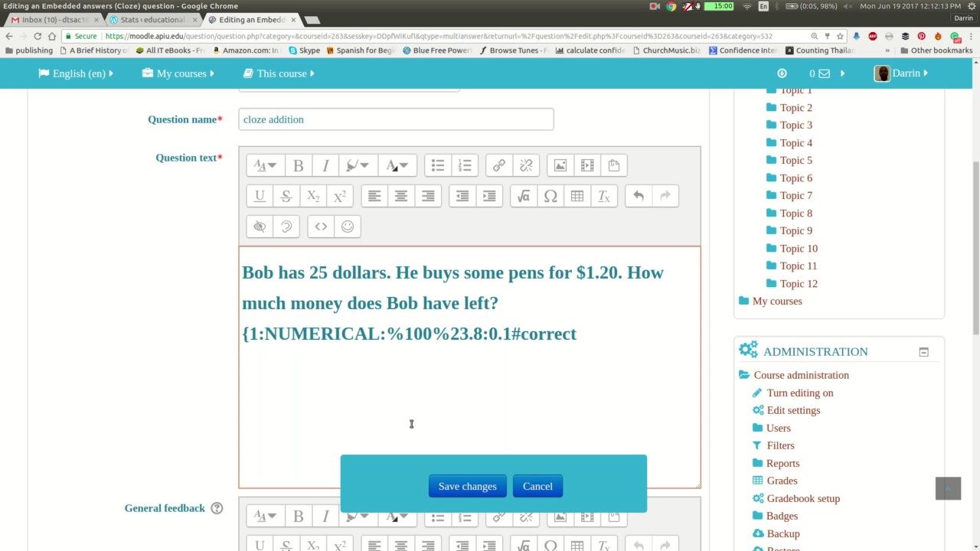Indent the selected text
Image resolution: width=980 pixels, height=551 pixels.
(489, 196)
